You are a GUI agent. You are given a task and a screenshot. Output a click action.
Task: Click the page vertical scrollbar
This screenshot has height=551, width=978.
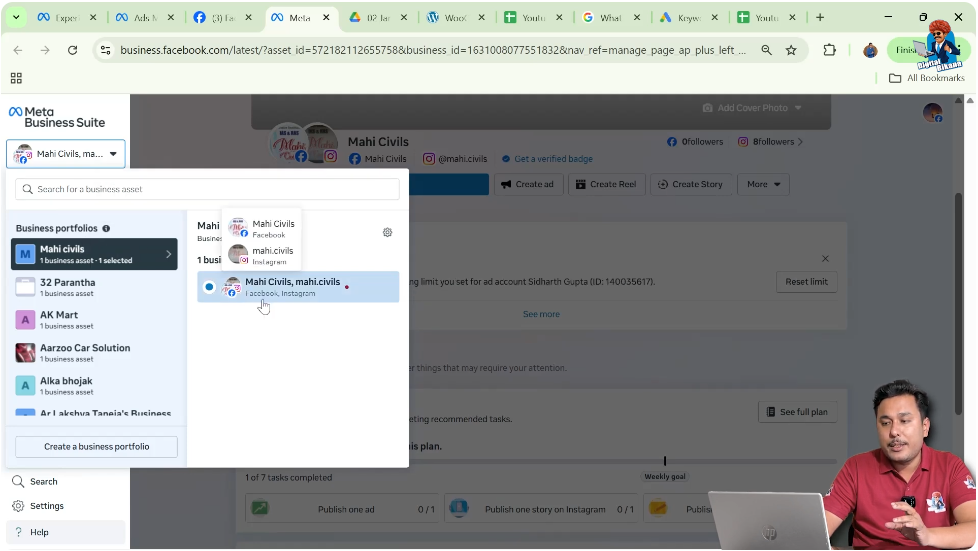[x=959, y=304]
